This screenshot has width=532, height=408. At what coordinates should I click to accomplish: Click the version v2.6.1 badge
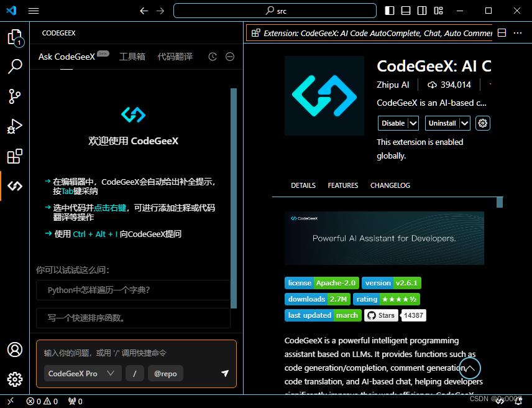(x=391, y=283)
